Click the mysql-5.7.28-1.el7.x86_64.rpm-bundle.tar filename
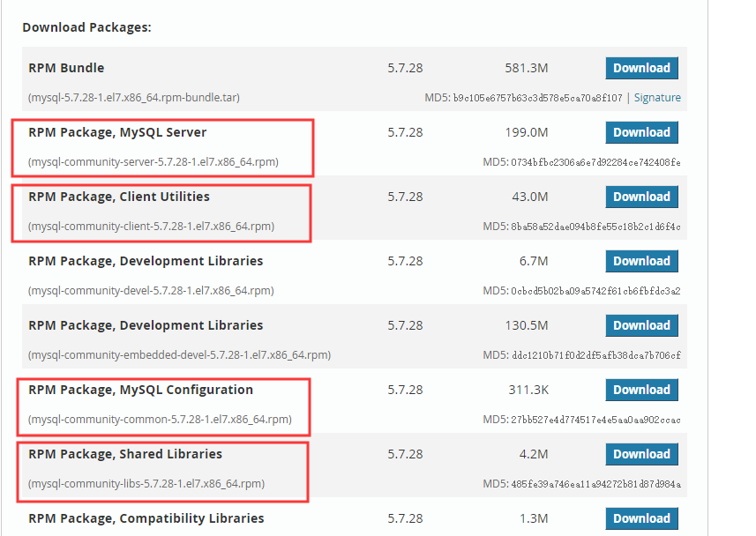756x536 pixels. pyautogui.click(x=134, y=98)
